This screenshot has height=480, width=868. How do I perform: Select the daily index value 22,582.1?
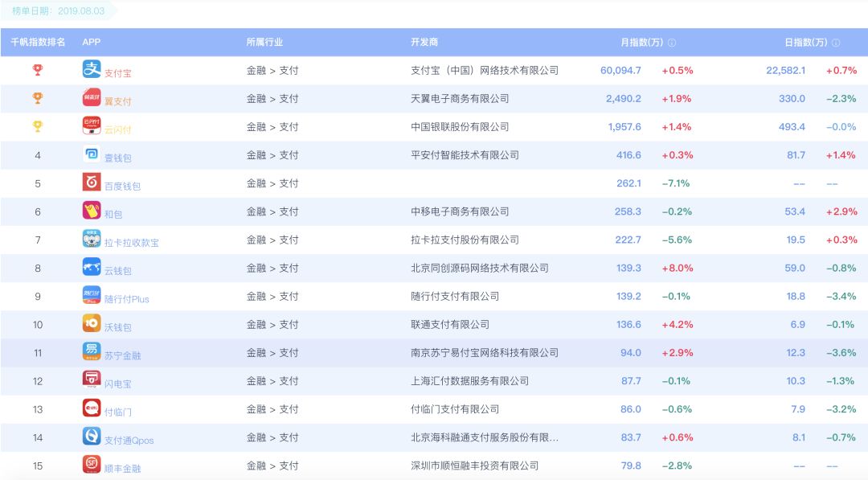785,70
